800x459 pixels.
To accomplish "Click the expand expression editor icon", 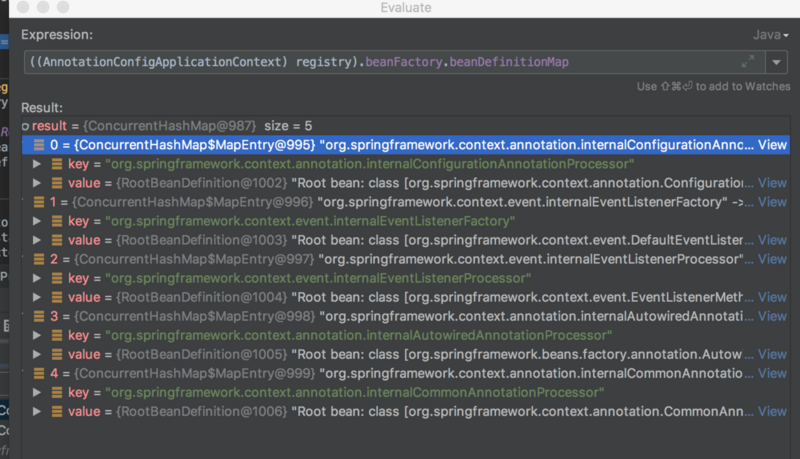I will point(747,62).
